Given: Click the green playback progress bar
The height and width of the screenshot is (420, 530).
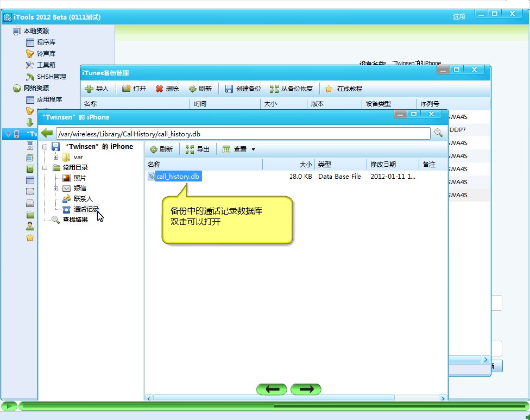Looking at the screenshot, I should coord(272,406).
